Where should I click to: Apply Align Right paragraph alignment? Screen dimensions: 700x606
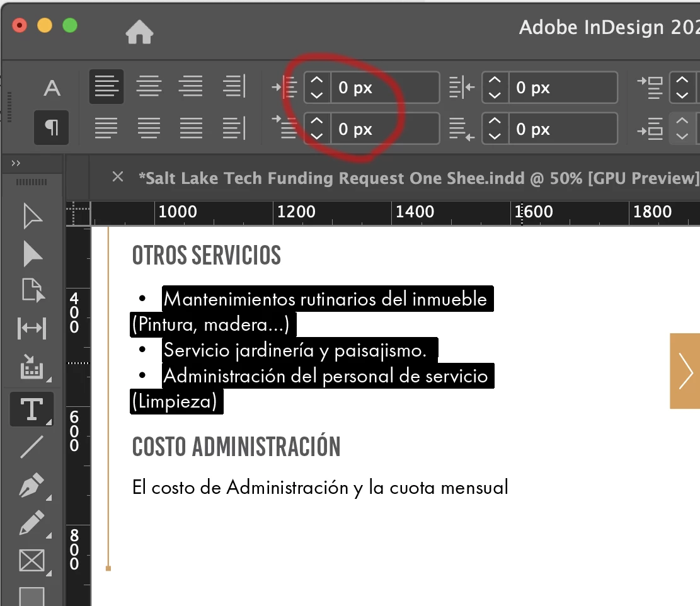[191, 86]
